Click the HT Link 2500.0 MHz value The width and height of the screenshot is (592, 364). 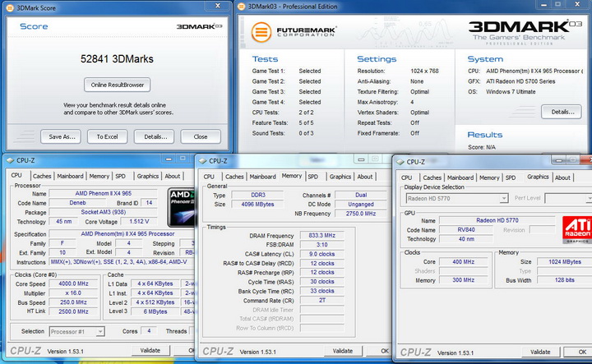click(x=74, y=311)
